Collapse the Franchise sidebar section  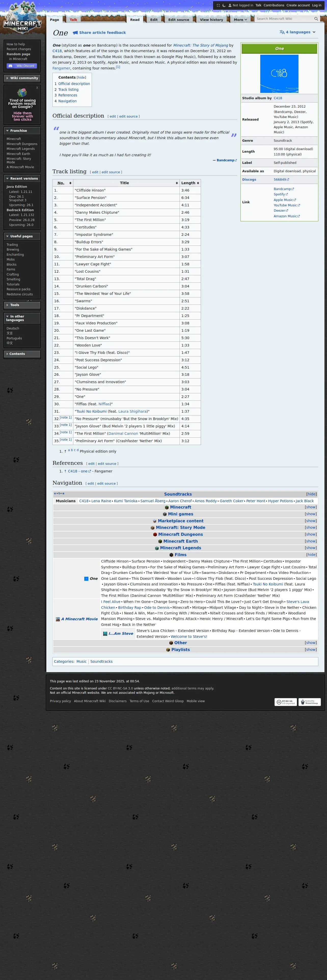coord(22,131)
